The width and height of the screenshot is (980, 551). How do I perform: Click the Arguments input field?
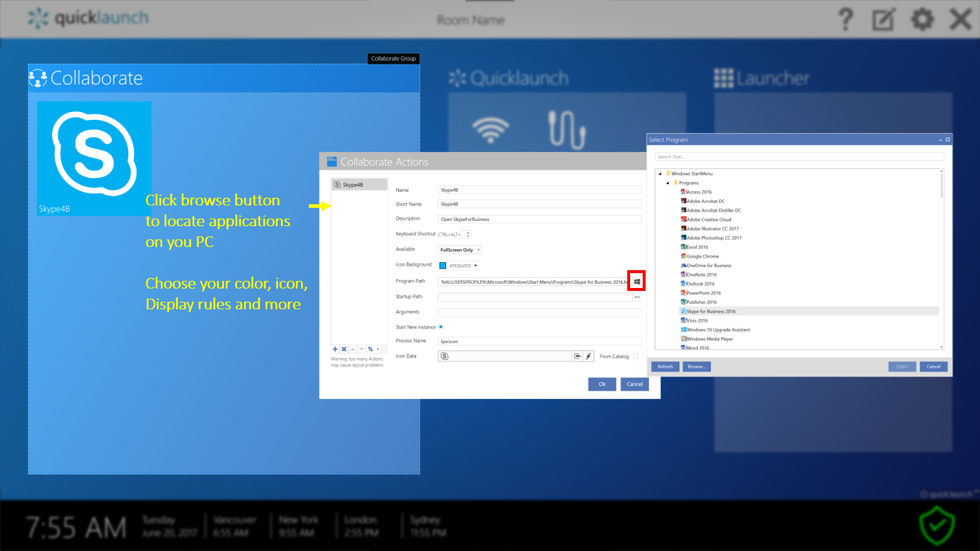coord(539,312)
